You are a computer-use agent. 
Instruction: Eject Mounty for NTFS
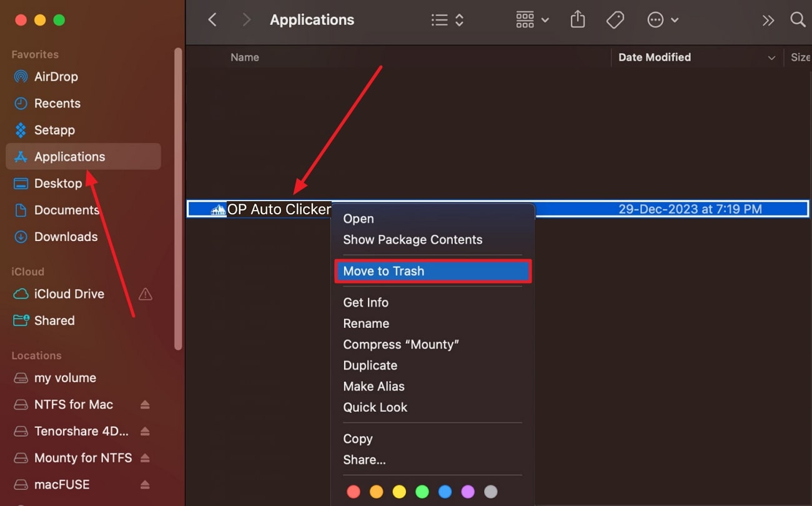click(x=145, y=458)
